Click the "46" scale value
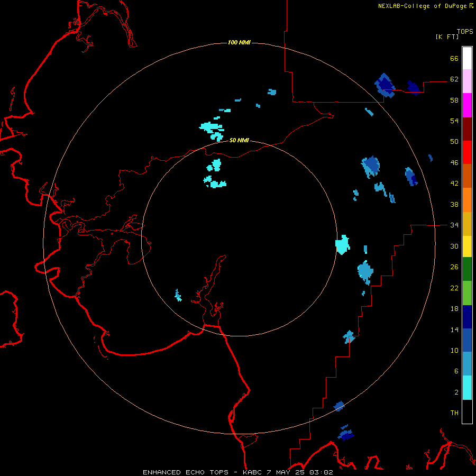The image size is (476, 476). click(x=454, y=163)
